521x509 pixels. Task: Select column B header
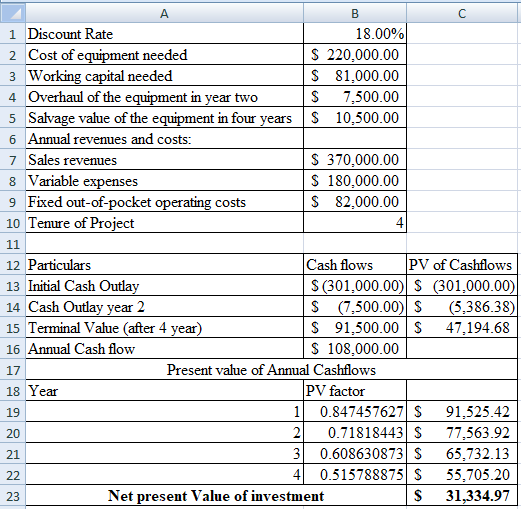355,13
